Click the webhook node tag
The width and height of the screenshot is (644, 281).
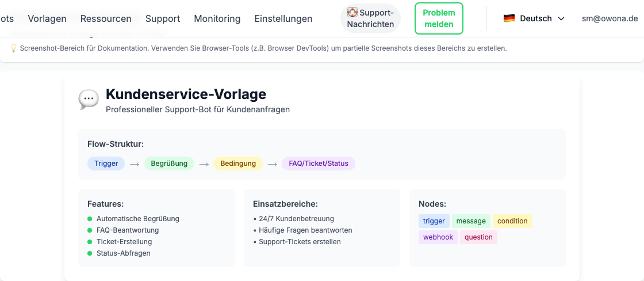point(438,237)
